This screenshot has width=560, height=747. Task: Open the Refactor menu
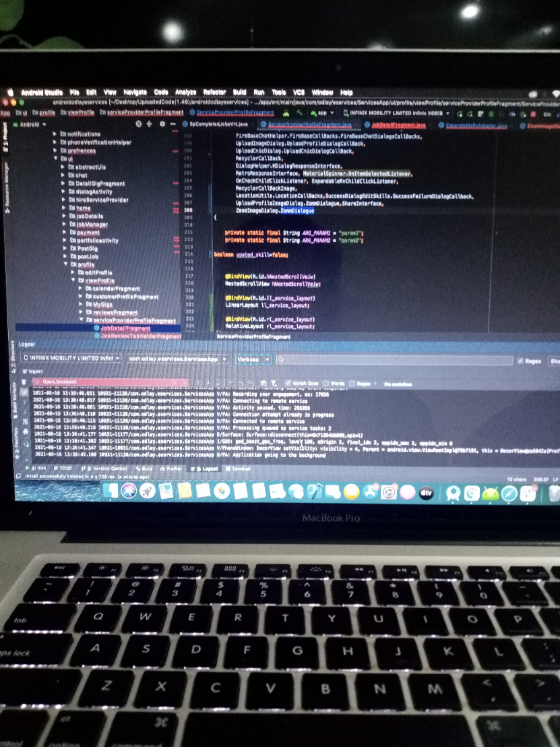tap(214, 92)
